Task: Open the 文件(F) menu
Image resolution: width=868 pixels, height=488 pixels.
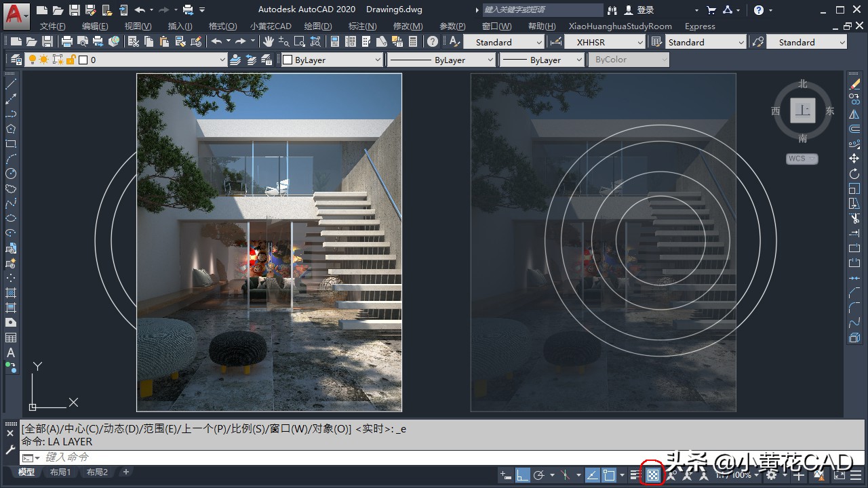Action: tap(52, 26)
